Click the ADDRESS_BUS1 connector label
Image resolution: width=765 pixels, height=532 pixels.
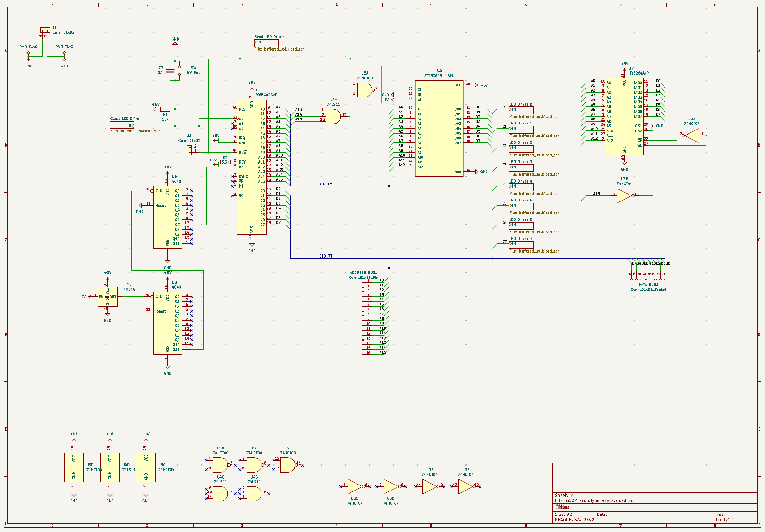click(x=363, y=272)
